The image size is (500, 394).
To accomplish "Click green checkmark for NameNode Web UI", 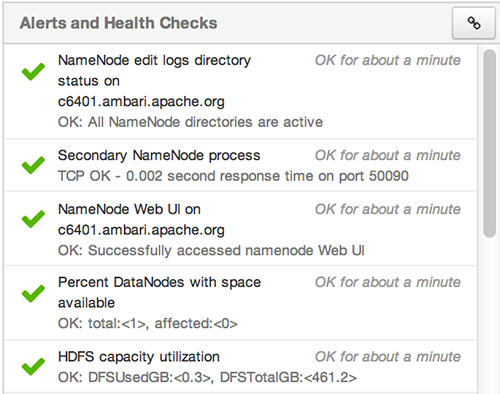I will pos(33,219).
